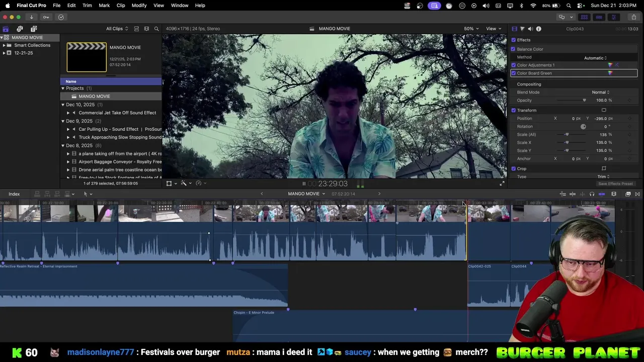The height and width of the screenshot is (362, 644).
Task: Open the Mark menu
Action: coord(104,6)
